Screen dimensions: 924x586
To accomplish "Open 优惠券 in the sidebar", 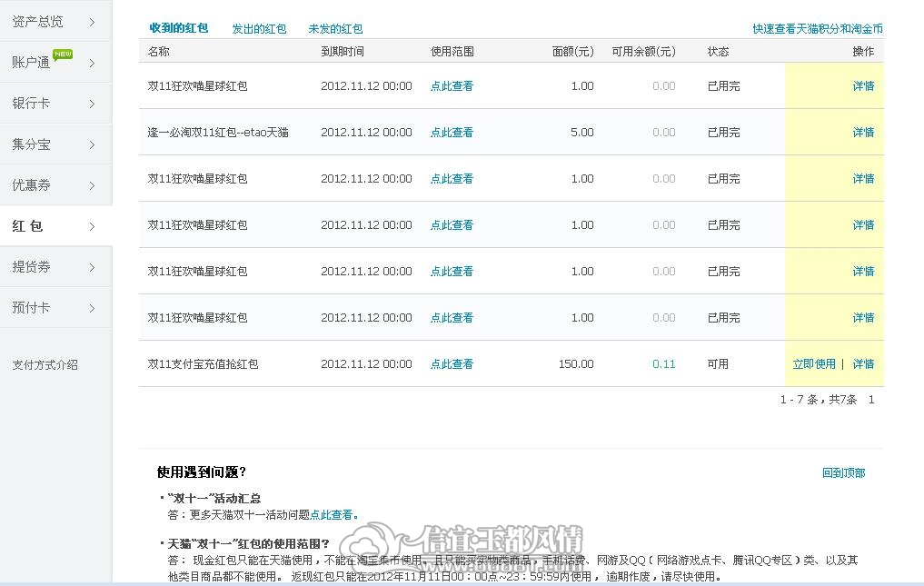I will (31, 185).
